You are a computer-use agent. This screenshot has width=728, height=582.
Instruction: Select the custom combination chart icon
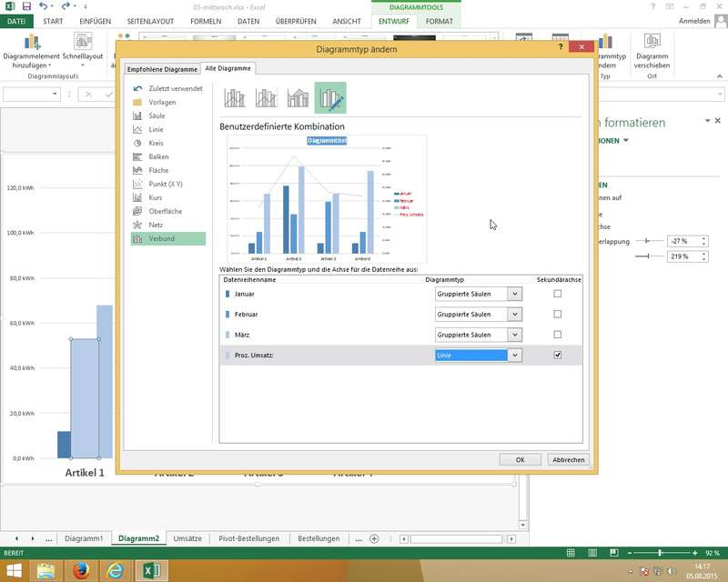pos(329,97)
